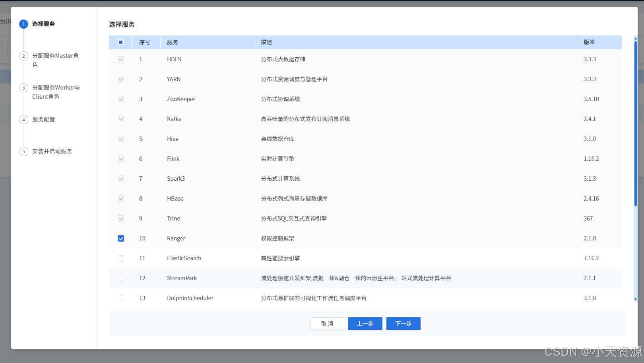Screen dimensions: 644x363
Task: Select step 4 circle 服务配置
Action: click(x=23, y=119)
